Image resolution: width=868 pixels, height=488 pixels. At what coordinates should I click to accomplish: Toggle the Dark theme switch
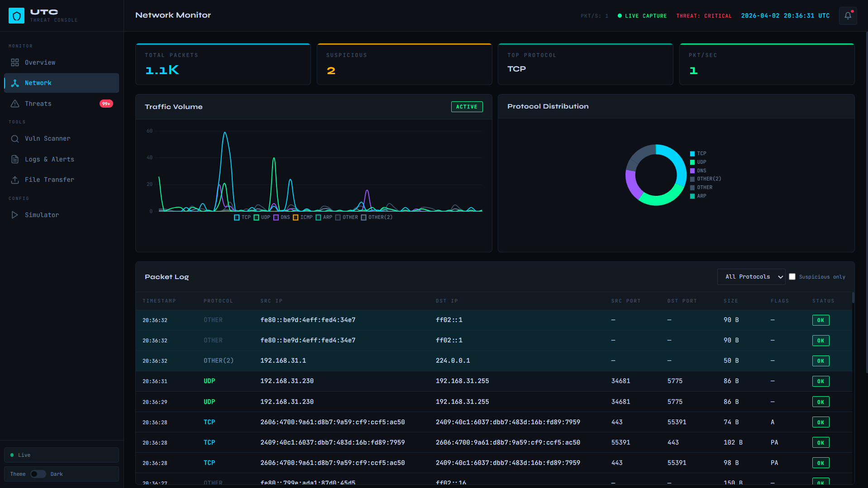tap(38, 474)
